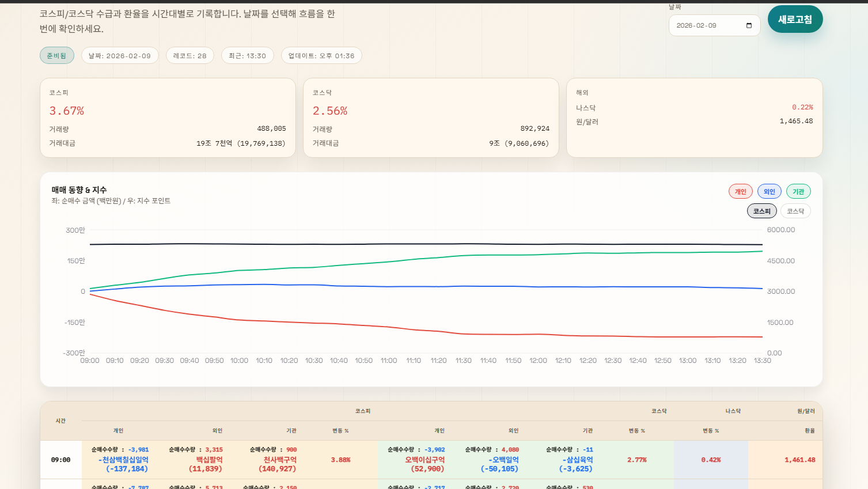This screenshot has width=868, height=489.
Task: Click the 09:00 row time cell in the table
Action: [60, 460]
